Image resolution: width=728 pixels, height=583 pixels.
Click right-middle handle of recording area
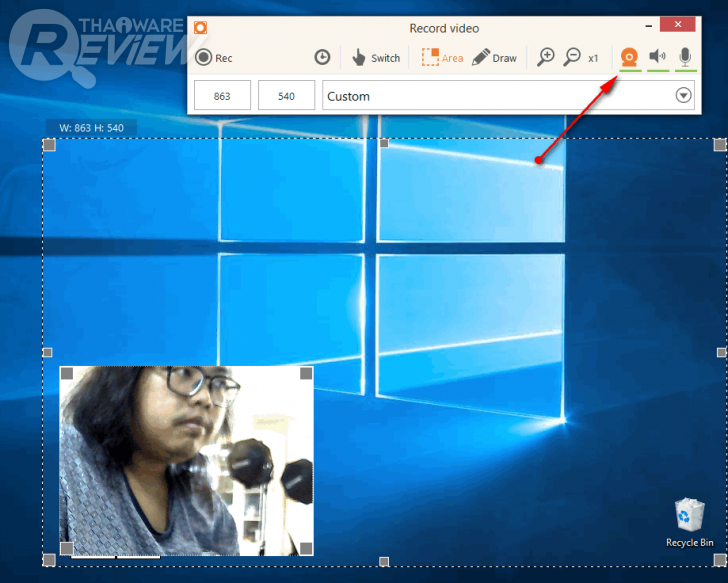pos(721,352)
